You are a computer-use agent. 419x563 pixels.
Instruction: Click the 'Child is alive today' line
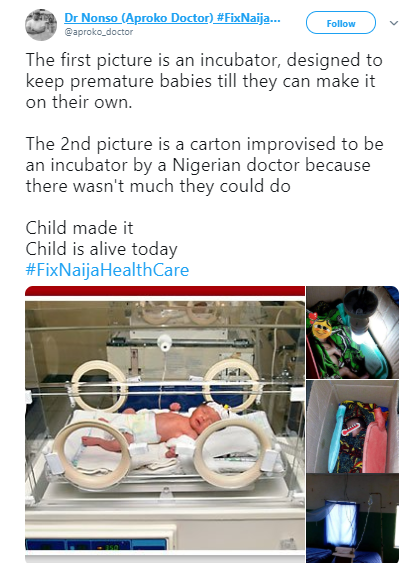click(x=102, y=249)
